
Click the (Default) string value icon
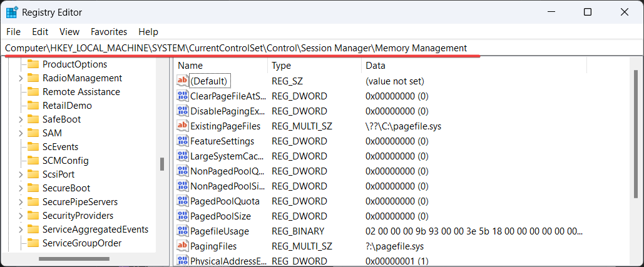click(182, 81)
